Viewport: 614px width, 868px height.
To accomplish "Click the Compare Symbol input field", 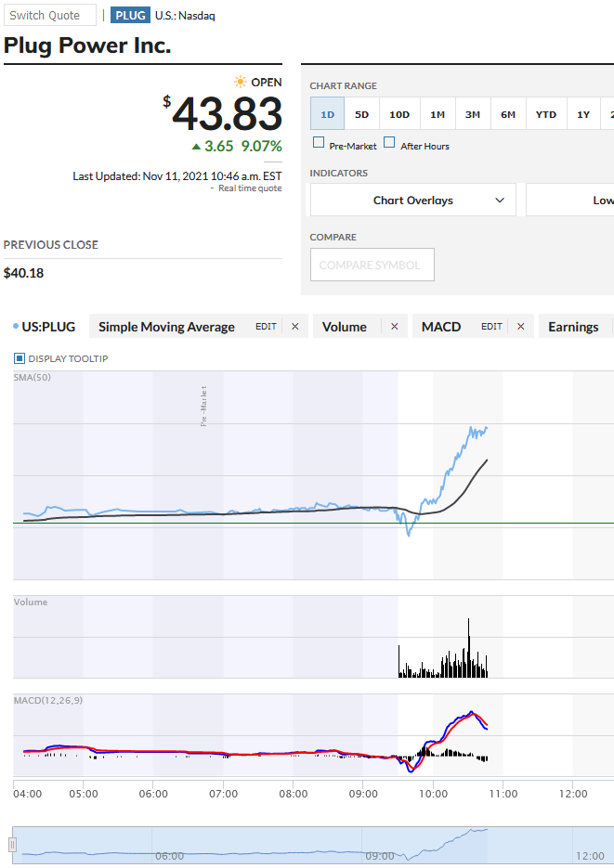I will click(x=372, y=265).
